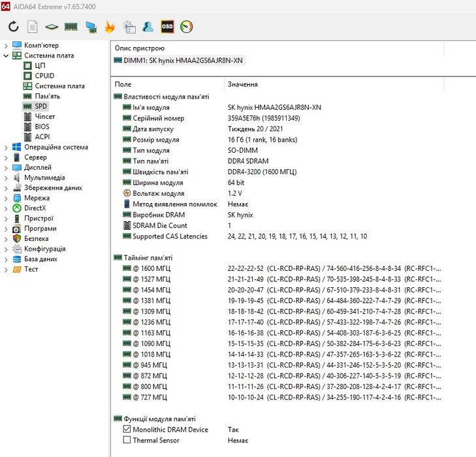Select Пам'ять in the tree
Image resolution: width=476 pixels, height=457 pixels.
click(48, 96)
